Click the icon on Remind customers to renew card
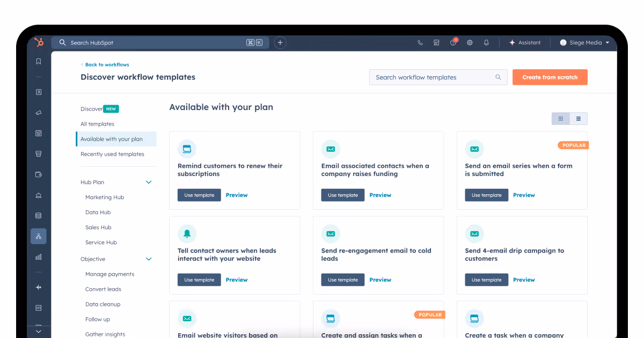The height and width of the screenshot is (338, 644). (x=187, y=149)
